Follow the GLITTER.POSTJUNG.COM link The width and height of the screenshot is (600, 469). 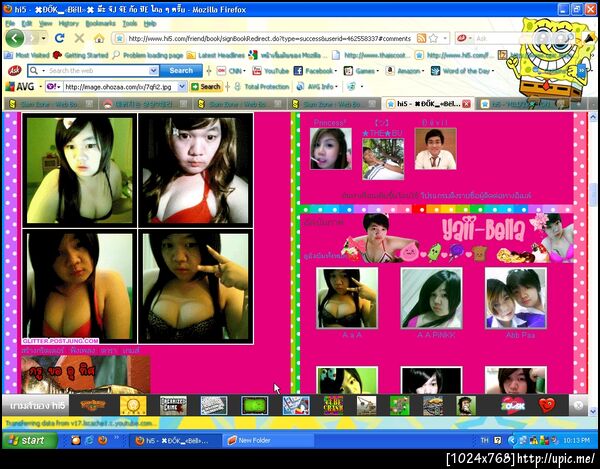(60, 340)
